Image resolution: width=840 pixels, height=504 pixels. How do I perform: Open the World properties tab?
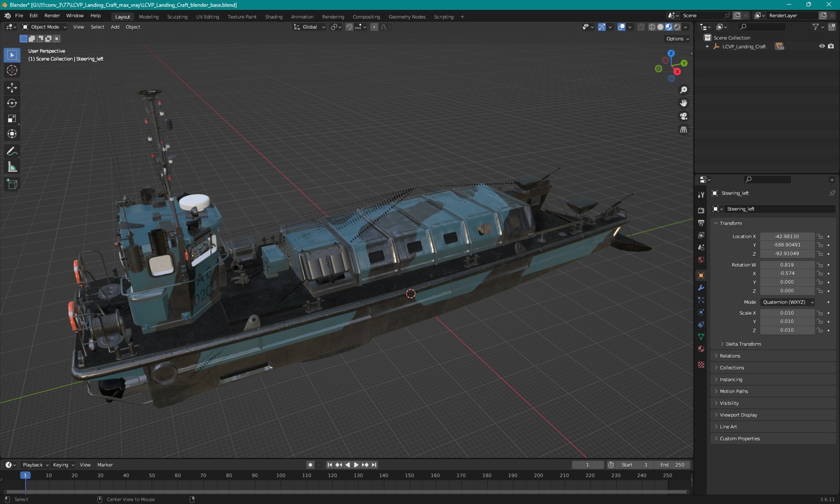[x=701, y=260]
